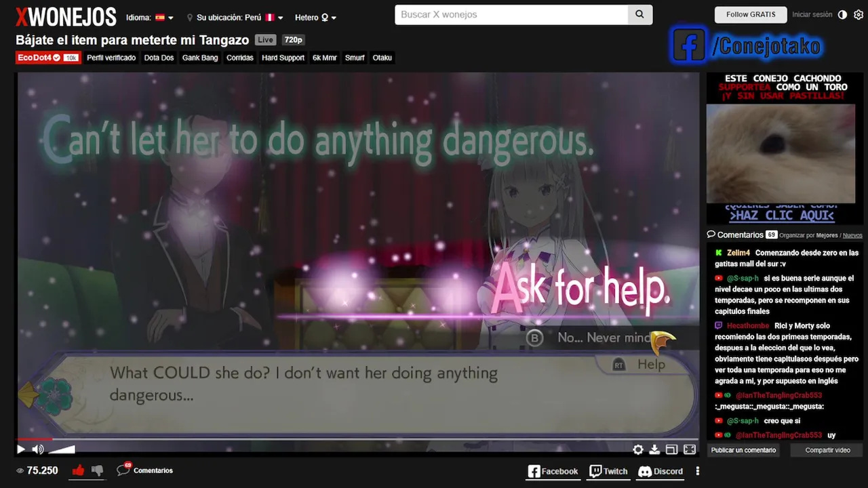
Task: Open the Su ubicación Perú dropdown
Action: [235, 18]
